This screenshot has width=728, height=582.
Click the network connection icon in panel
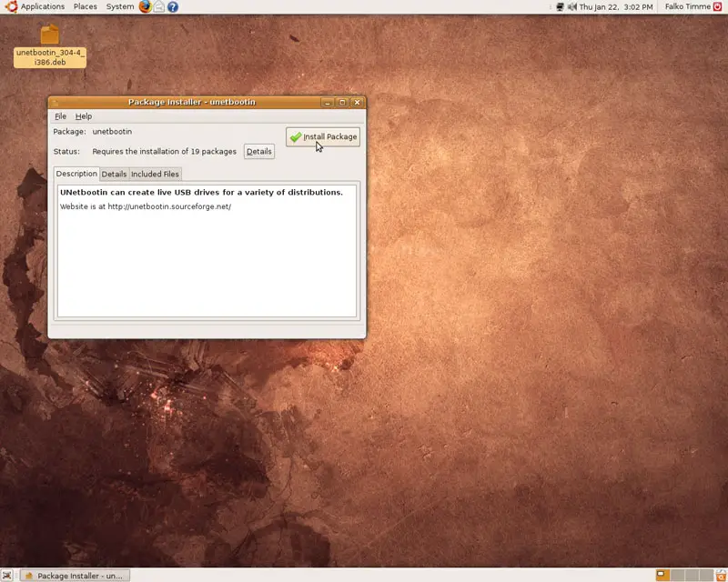[x=561, y=7]
